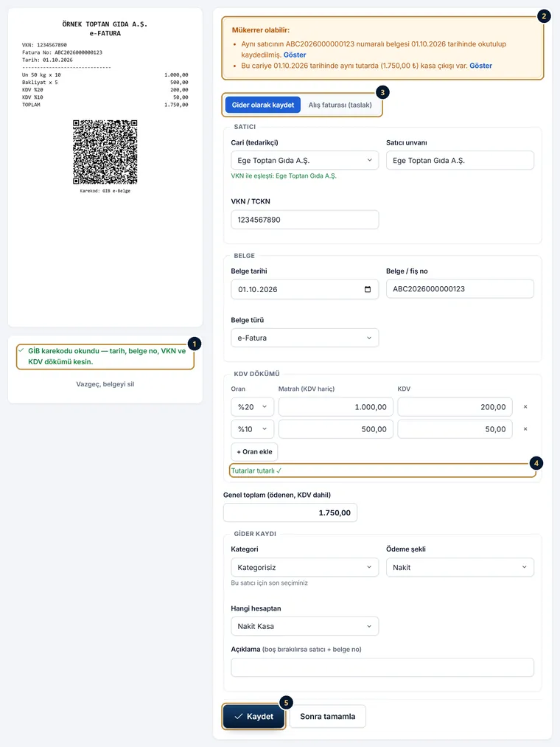Focus the 50,00 KDV field
Screen dimensions: 560x747
pyautogui.click(x=455, y=428)
